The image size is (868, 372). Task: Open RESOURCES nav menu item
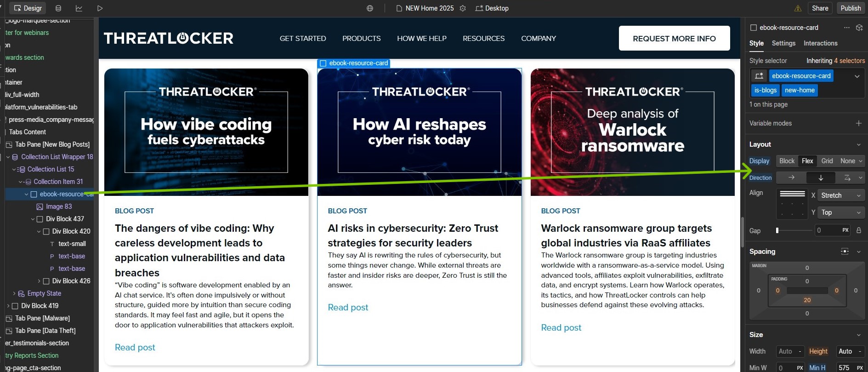484,39
